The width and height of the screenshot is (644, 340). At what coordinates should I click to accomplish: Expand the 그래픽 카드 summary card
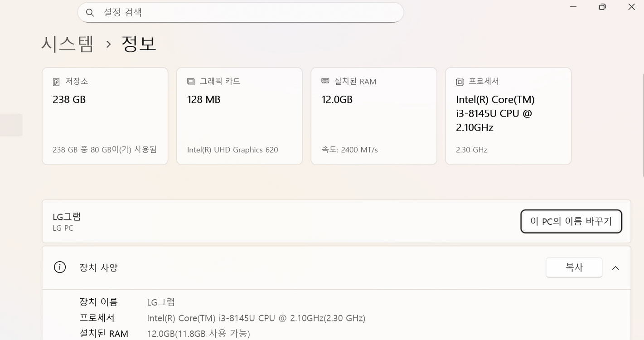(x=239, y=116)
